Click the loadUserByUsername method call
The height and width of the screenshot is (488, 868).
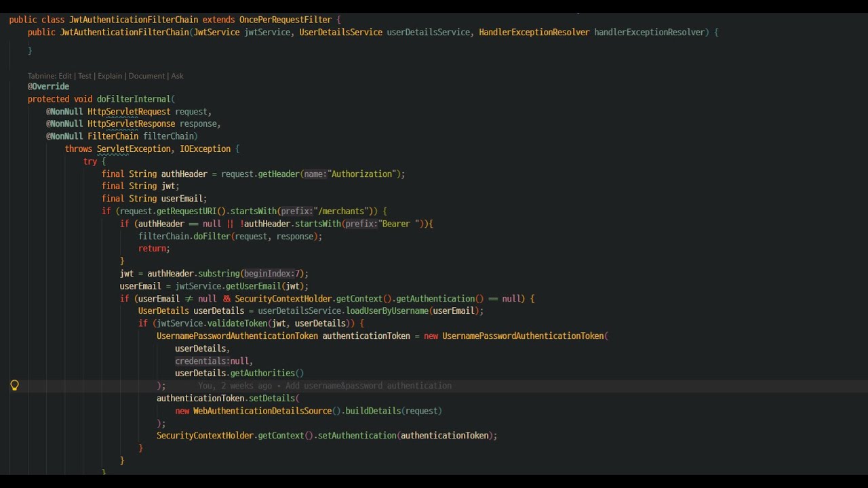click(x=387, y=311)
